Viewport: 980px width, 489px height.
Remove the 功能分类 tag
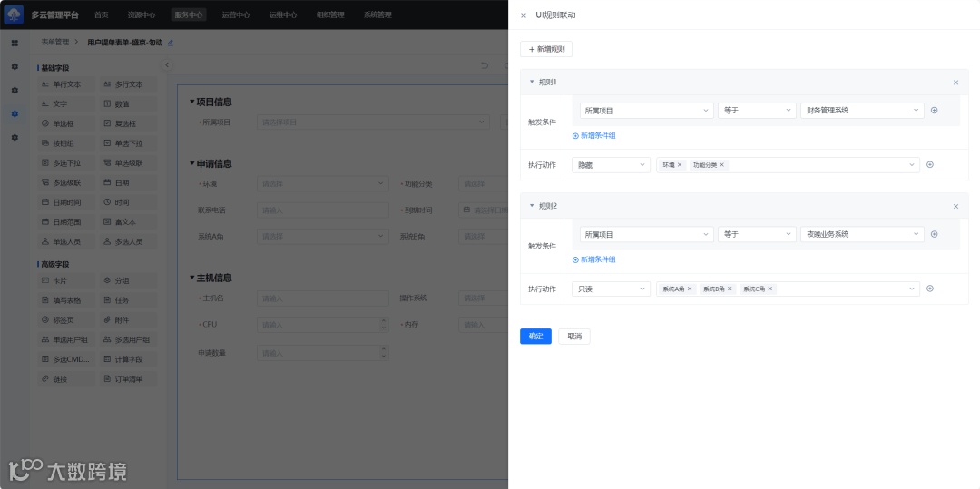tap(722, 165)
